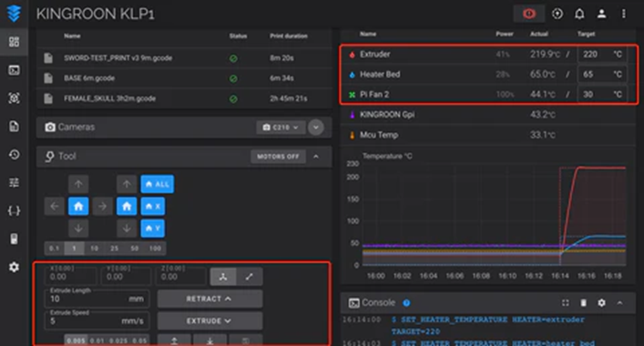Open the C210 camera dropdown
The height and width of the screenshot is (346, 644).
(x=281, y=127)
